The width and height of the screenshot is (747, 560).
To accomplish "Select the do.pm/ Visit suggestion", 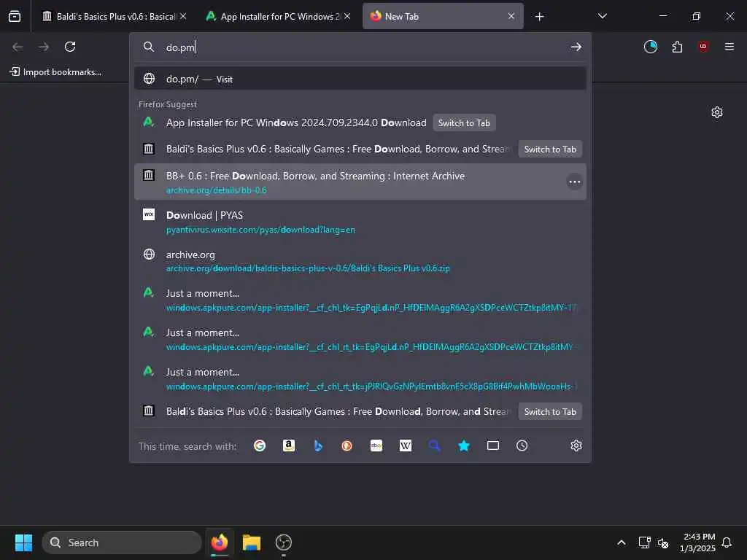I will (360, 79).
